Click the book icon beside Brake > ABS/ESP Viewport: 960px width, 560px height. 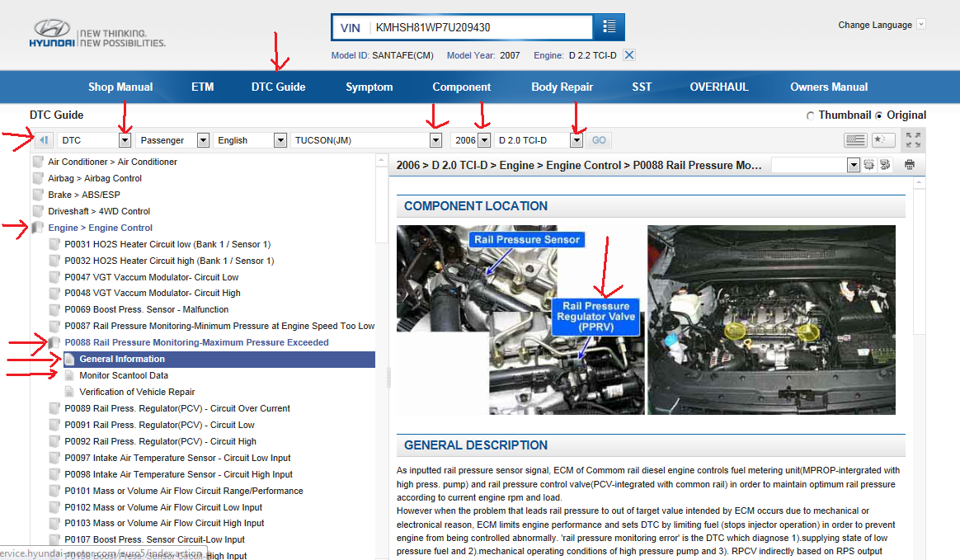38,195
